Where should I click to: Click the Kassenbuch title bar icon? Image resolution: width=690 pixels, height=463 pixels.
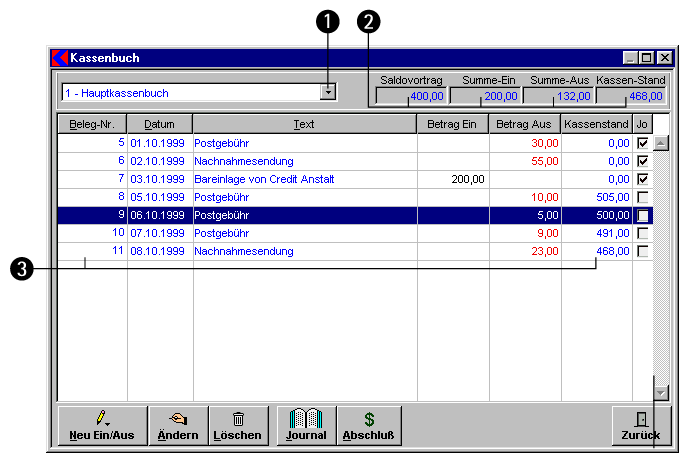(60, 58)
